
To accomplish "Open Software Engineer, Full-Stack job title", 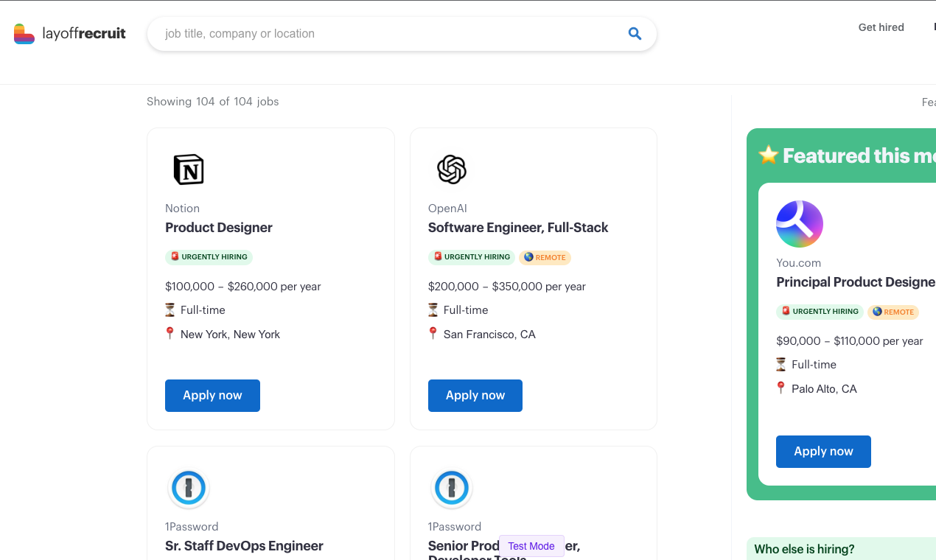I will coord(518,228).
